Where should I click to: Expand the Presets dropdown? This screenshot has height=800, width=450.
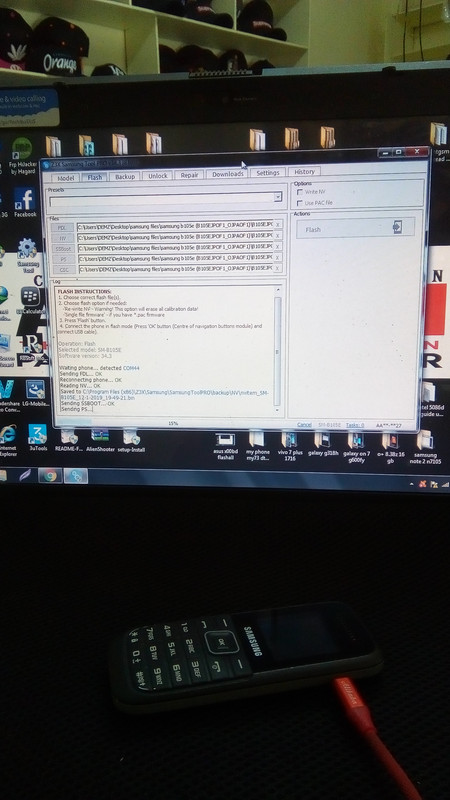(278, 197)
